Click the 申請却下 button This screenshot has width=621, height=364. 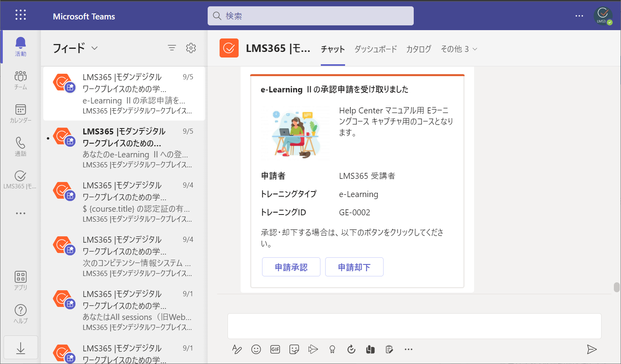[x=354, y=267]
